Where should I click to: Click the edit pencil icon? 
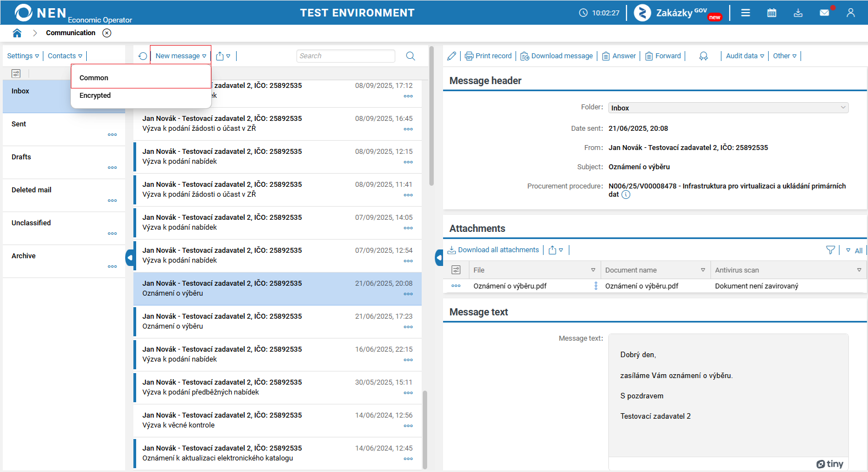coord(452,56)
